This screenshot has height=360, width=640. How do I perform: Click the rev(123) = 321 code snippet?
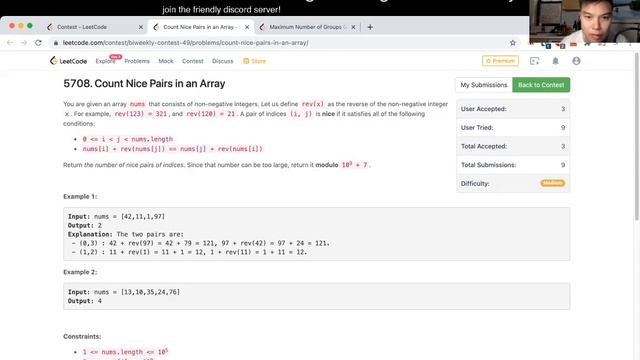coord(141,114)
